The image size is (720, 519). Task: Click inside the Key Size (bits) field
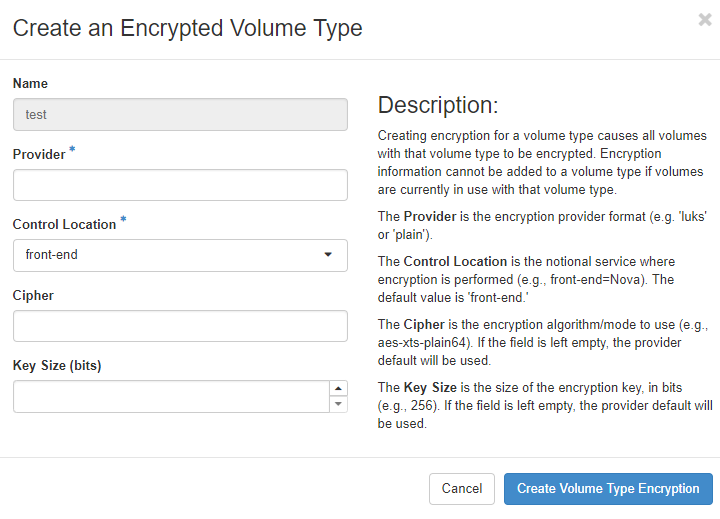[x=170, y=396]
